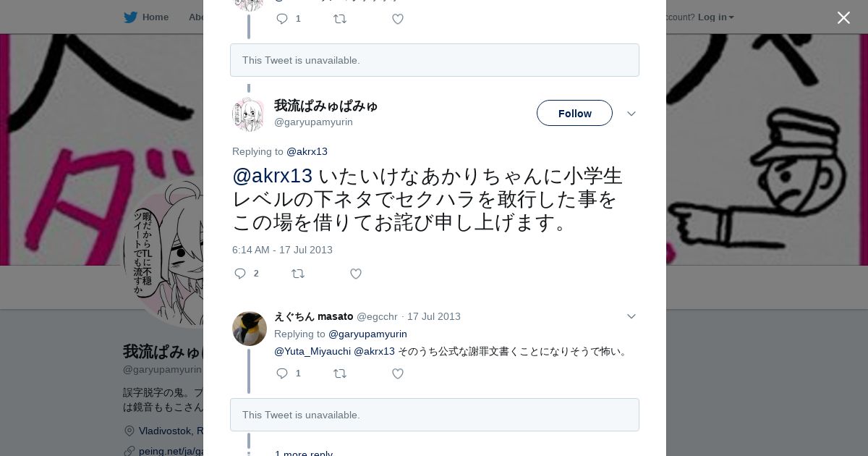Expand the chevron menu on egcchr's tweet
The height and width of the screenshot is (456, 868).
tap(631, 316)
